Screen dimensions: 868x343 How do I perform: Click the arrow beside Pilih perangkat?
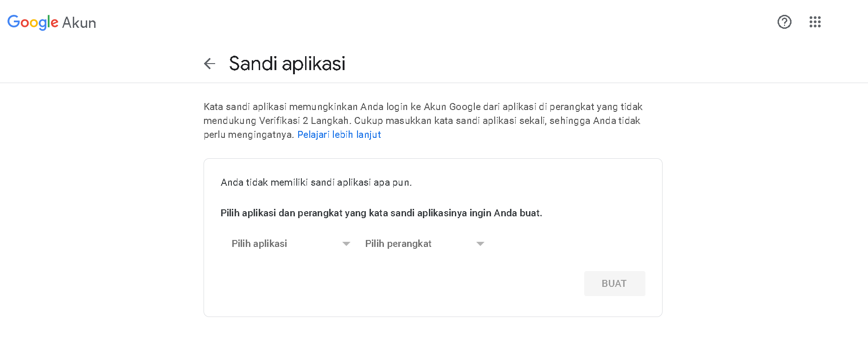pyautogui.click(x=480, y=244)
